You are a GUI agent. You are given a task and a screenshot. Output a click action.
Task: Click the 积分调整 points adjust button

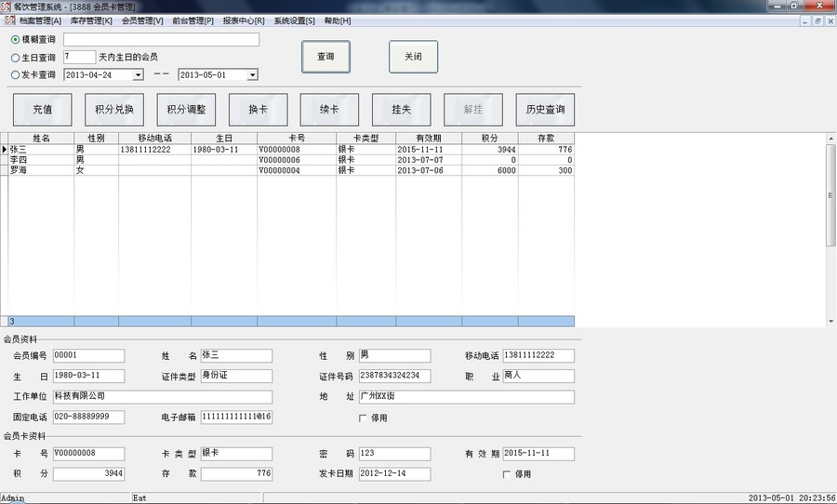186,110
